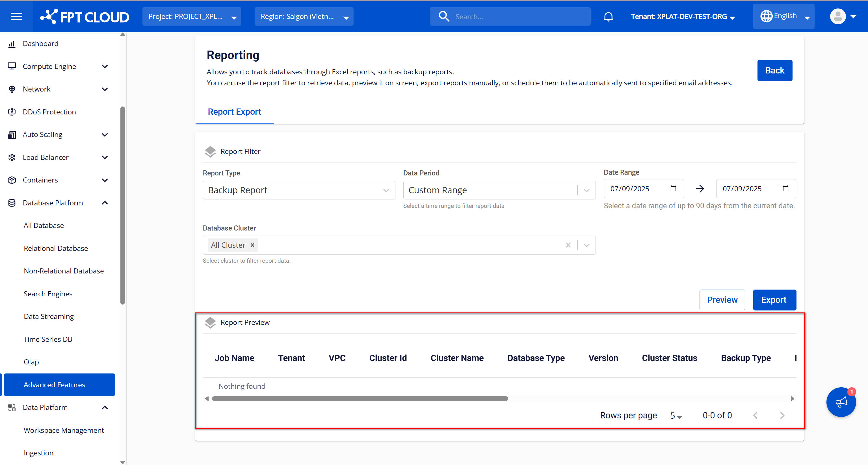868x465 pixels.
Task: Select Advanced Features menu item
Action: point(59,384)
